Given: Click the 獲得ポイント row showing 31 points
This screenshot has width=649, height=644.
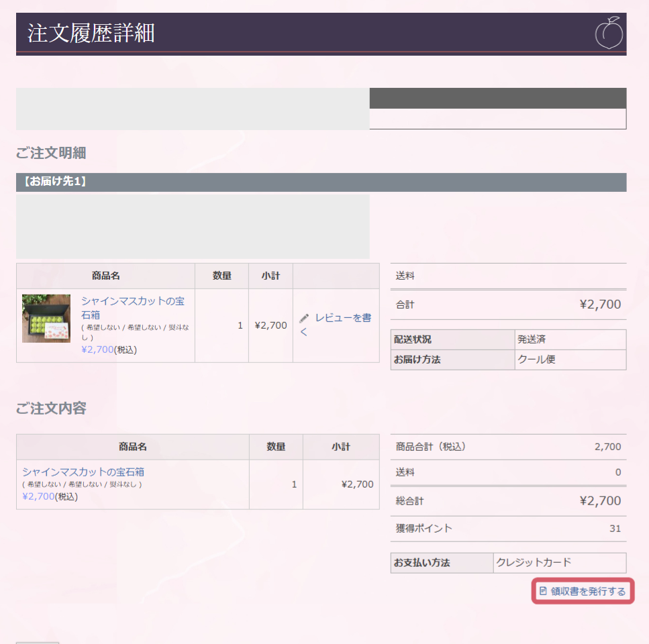Looking at the screenshot, I should (x=508, y=529).
